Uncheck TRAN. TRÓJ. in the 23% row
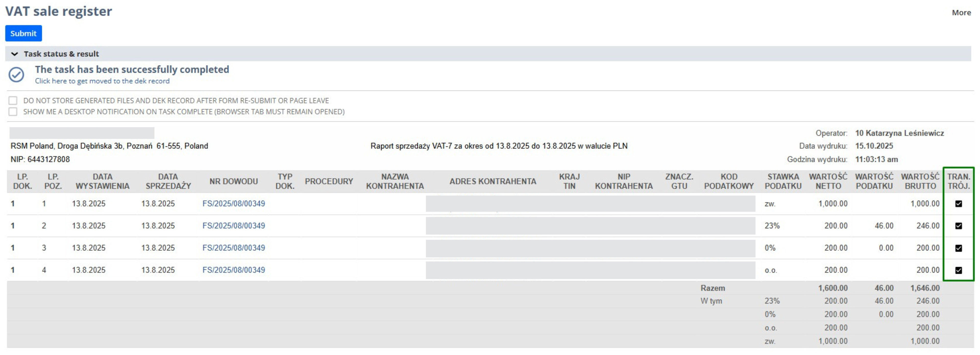Screen dimensions: 980x355 959,225
